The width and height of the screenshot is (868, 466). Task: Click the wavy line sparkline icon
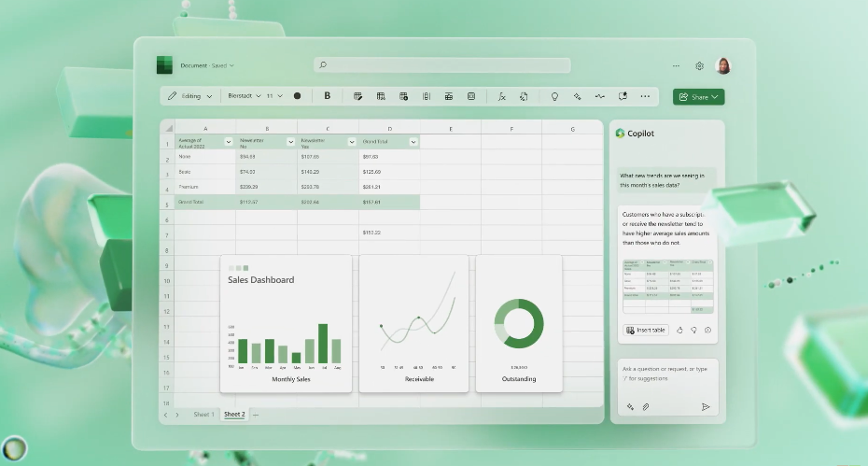[600, 96]
